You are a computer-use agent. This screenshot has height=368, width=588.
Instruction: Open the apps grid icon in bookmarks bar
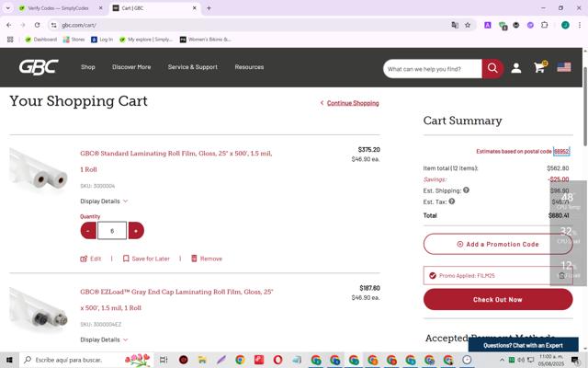[x=10, y=40]
